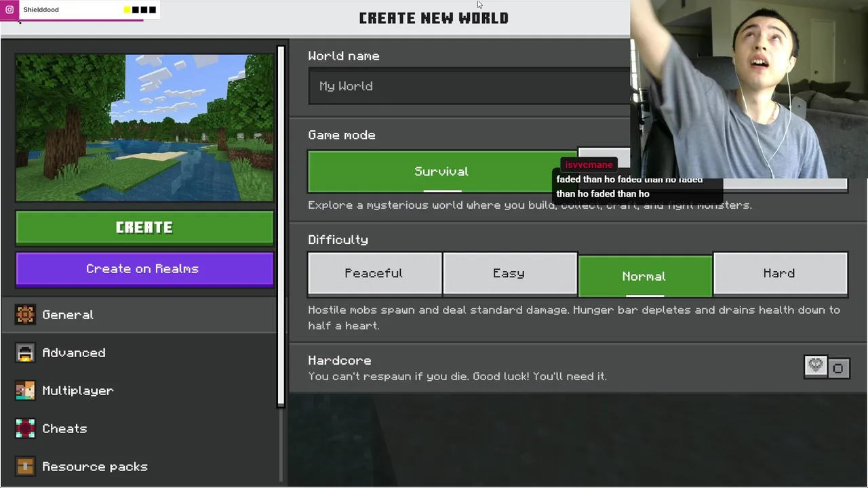Toggle the Hardcore mode switch
This screenshot has width=868, height=488.
coord(827,367)
